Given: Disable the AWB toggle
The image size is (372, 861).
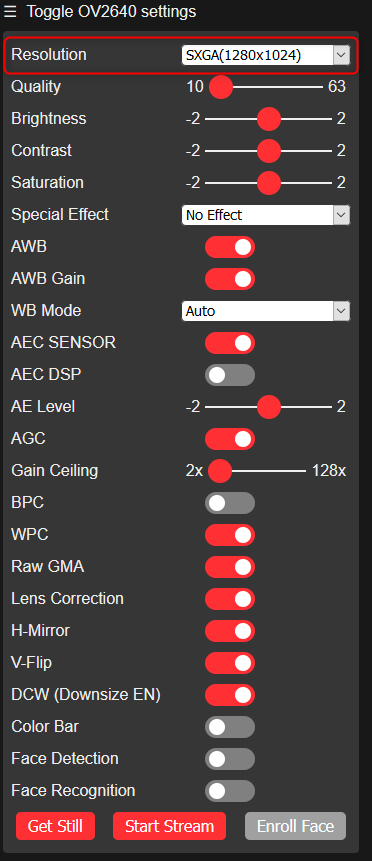Looking at the screenshot, I should [x=230, y=247].
